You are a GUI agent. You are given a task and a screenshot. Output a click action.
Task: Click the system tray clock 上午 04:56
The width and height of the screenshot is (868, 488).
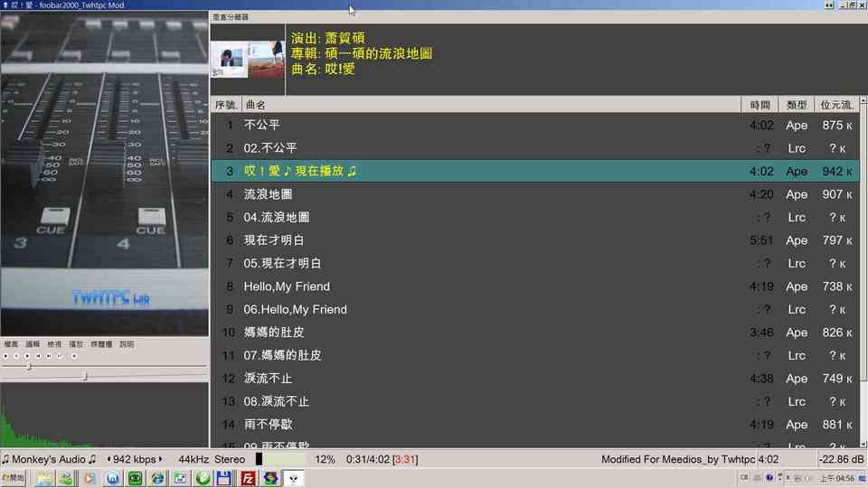point(836,478)
